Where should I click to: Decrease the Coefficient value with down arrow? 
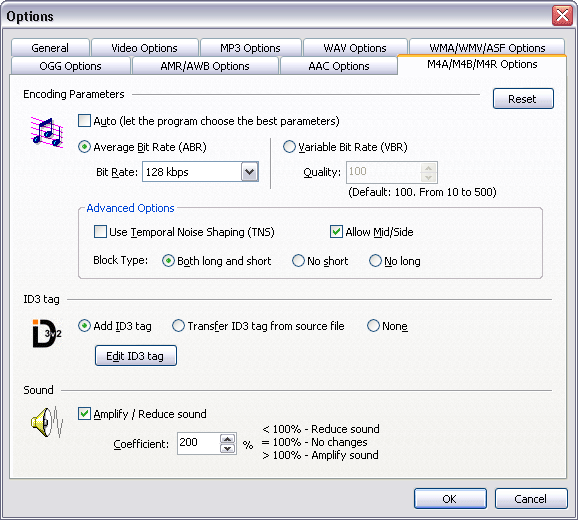click(227, 448)
